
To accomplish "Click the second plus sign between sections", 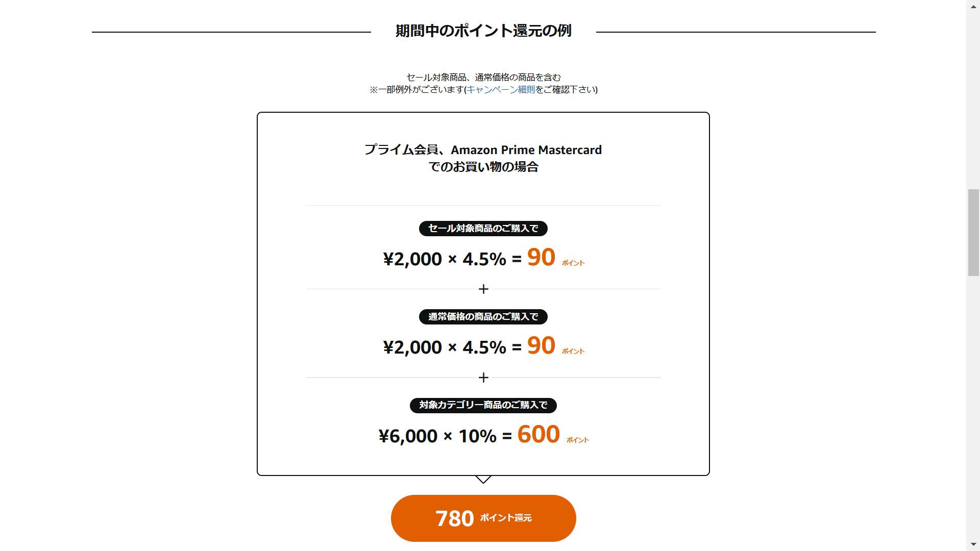I will [x=483, y=378].
